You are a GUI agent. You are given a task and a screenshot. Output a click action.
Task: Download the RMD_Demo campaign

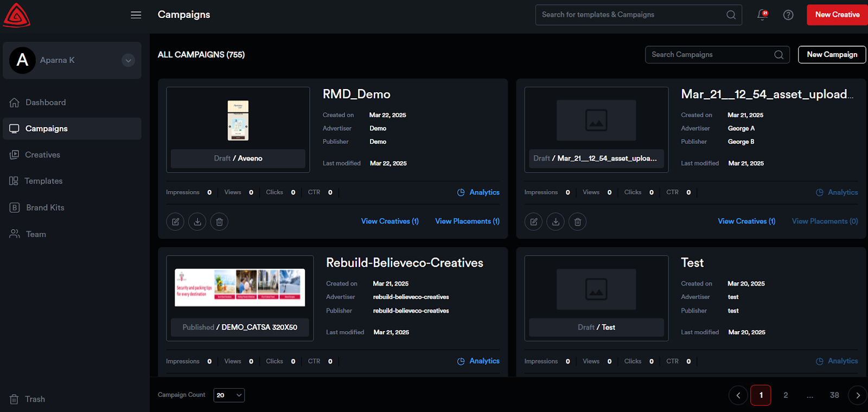197,221
